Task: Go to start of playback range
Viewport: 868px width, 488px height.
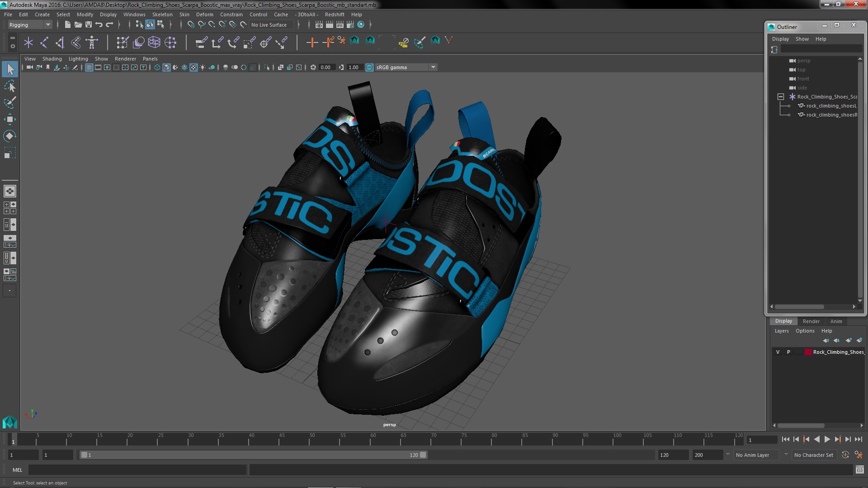Action: coord(785,439)
